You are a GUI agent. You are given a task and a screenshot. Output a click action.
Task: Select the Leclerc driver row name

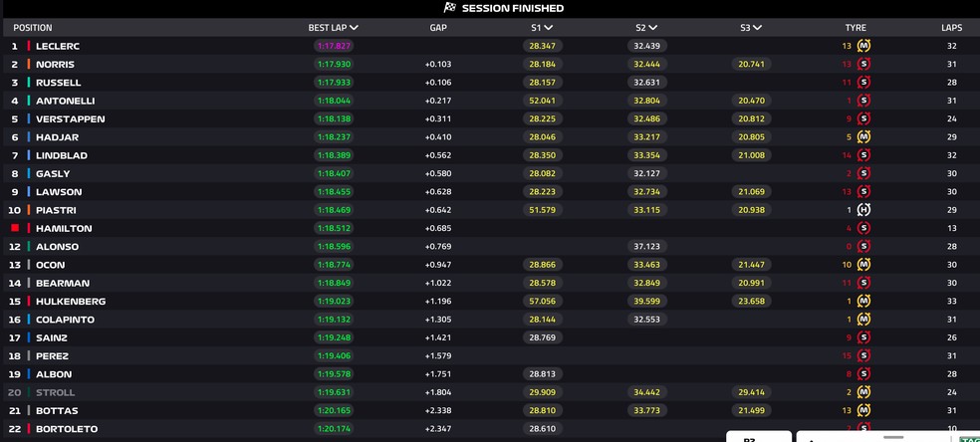coord(58,46)
